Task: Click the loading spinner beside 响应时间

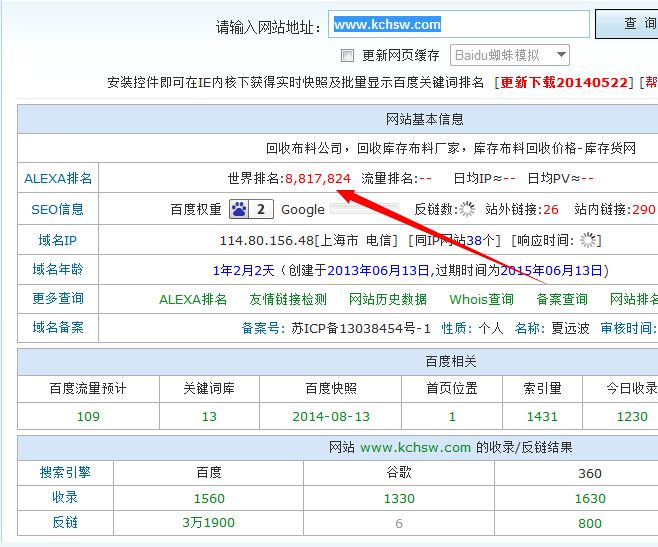Action: pyautogui.click(x=588, y=240)
